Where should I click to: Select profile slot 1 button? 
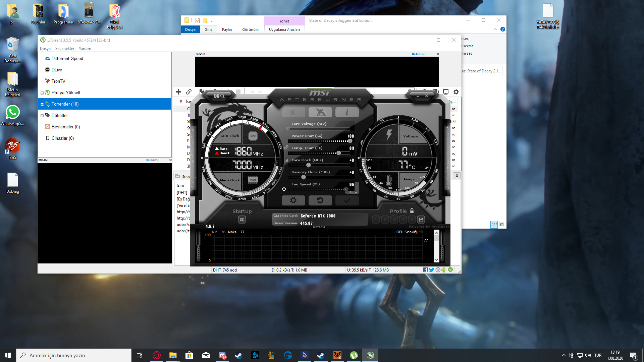[x=376, y=220]
